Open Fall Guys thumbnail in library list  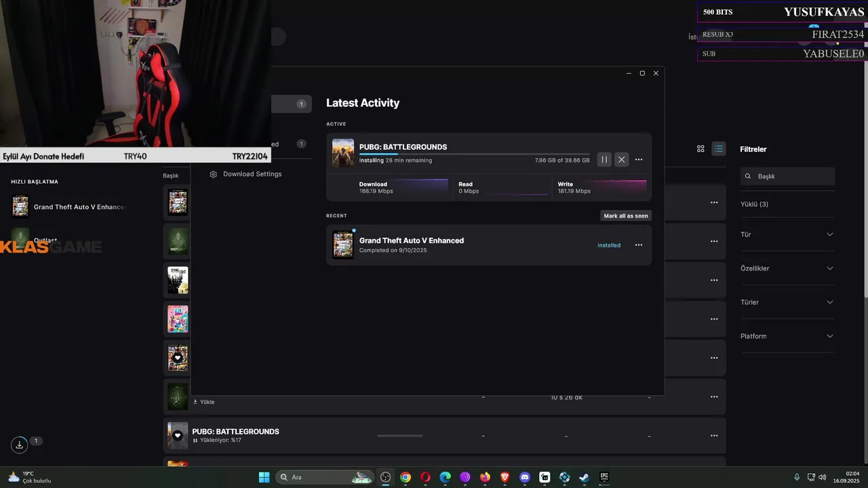[178, 319]
